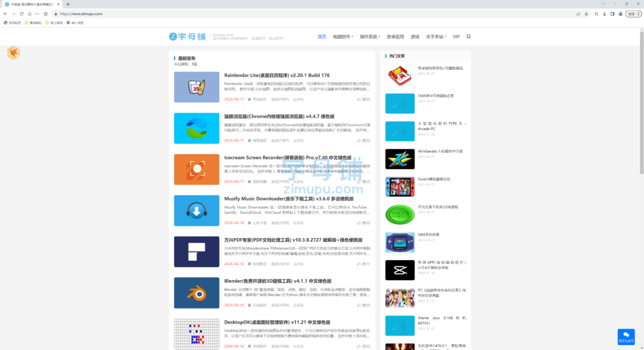The image size is (644, 350).
Task: Open the 游戏 nav item
Action: point(415,36)
